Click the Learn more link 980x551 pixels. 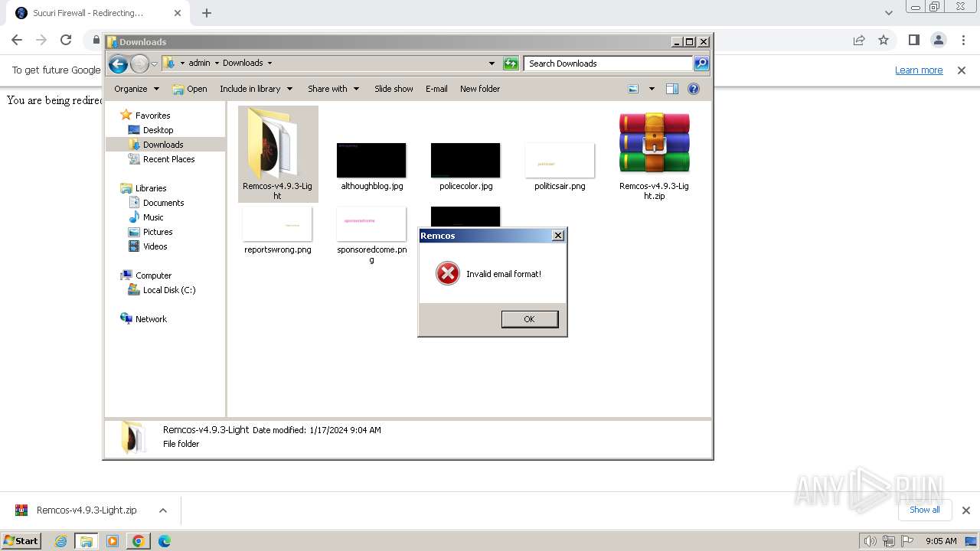point(919,70)
